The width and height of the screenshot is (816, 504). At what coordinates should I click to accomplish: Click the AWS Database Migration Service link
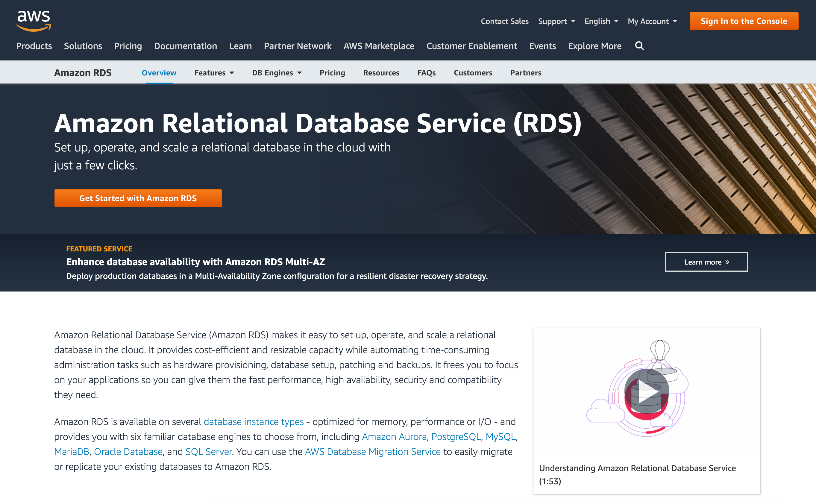(372, 452)
